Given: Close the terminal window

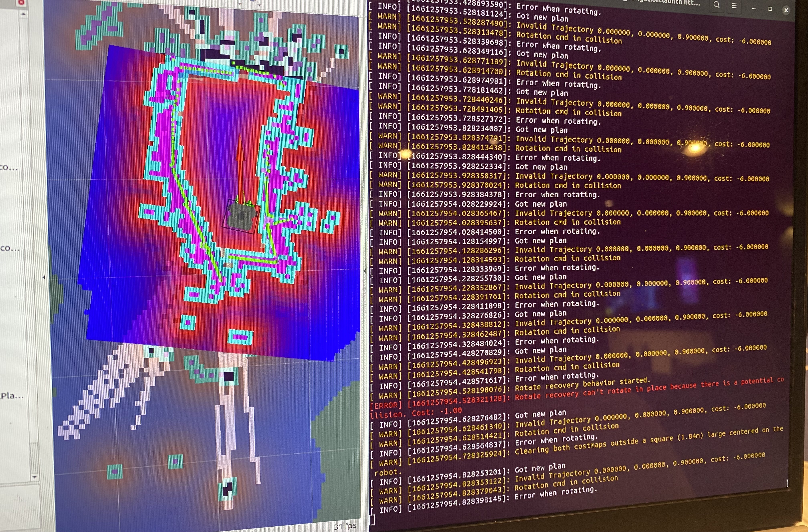Looking at the screenshot, I should tap(786, 10).
